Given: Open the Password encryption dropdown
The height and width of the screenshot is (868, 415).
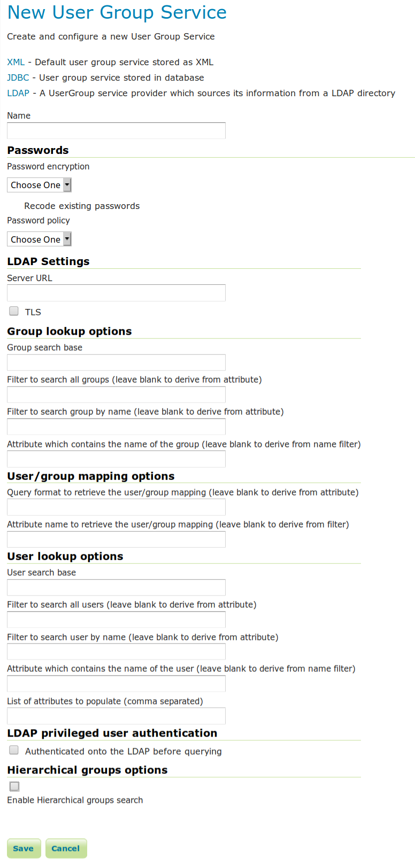Looking at the screenshot, I should (x=39, y=185).
